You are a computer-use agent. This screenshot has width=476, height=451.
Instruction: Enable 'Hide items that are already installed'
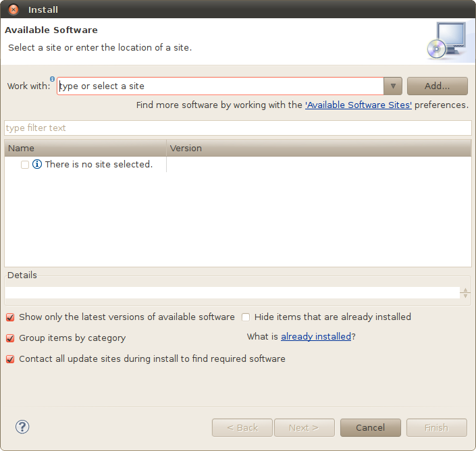pos(246,317)
